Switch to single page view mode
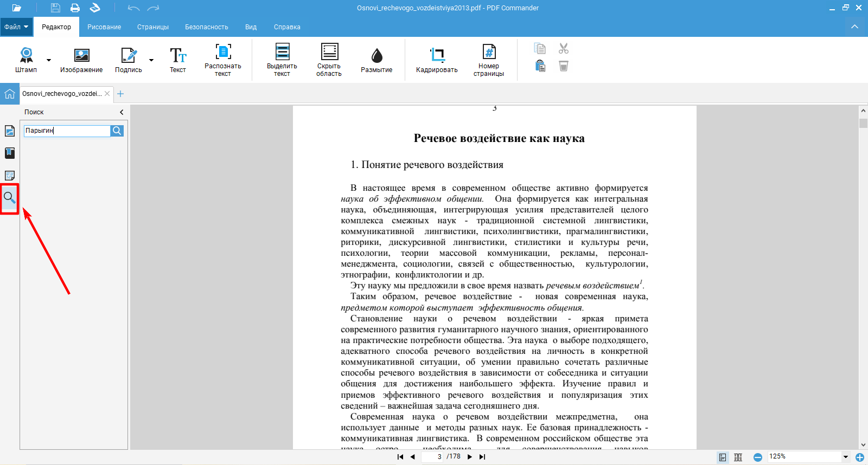 (723, 457)
